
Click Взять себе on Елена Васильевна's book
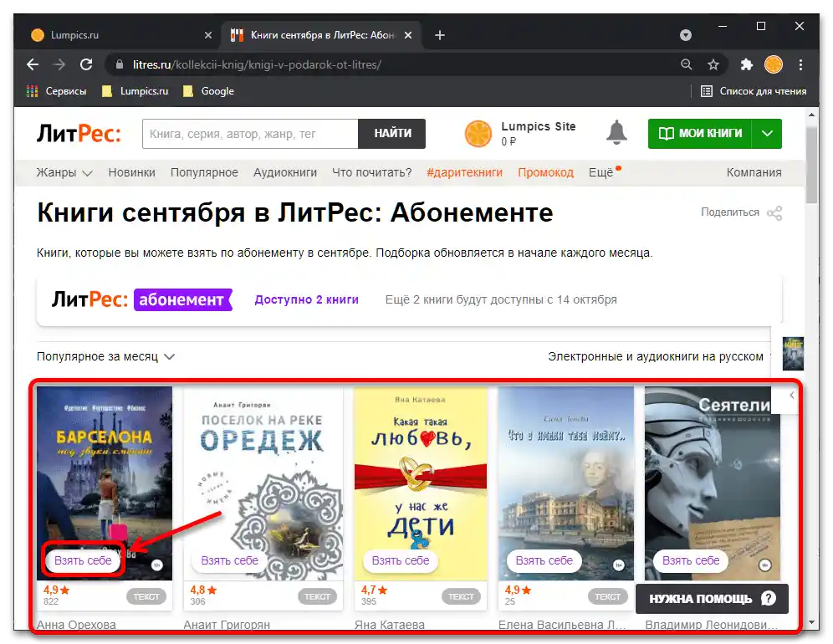click(x=544, y=560)
